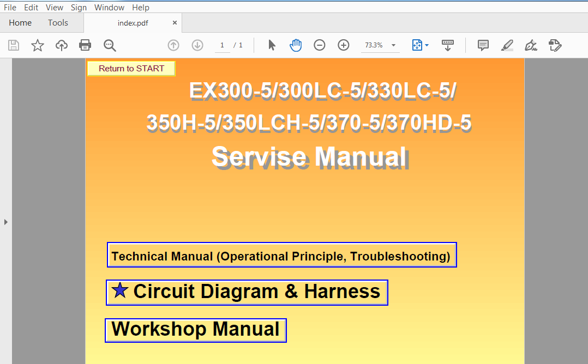The height and width of the screenshot is (364, 588).
Task: Click the page number input field
Action: click(x=223, y=45)
